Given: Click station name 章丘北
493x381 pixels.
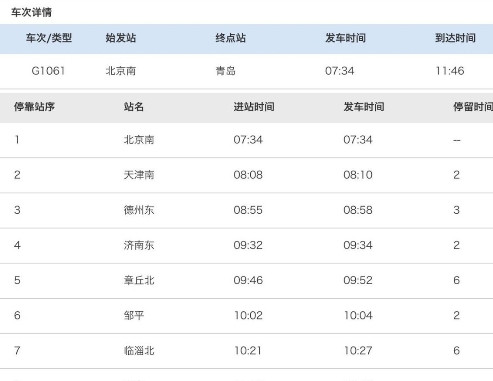Looking at the screenshot, I should (x=139, y=280).
